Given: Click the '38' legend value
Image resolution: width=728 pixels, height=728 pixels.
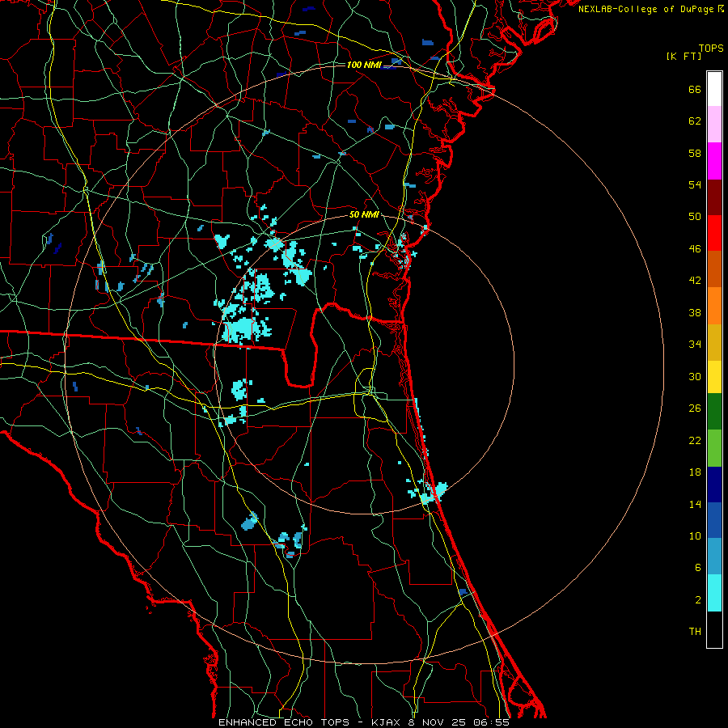Looking at the screenshot, I should 695,312.
